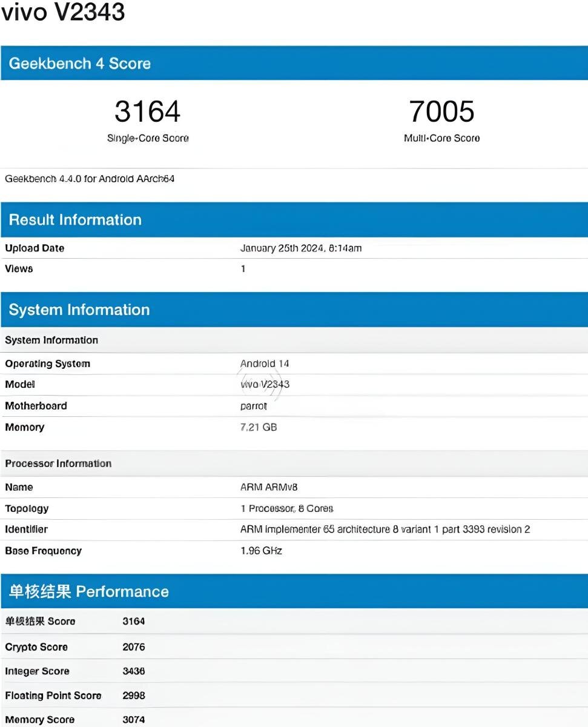Click the Processor Information subheading
The height and width of the screenshot is (727, 588).
pos(58,463)
